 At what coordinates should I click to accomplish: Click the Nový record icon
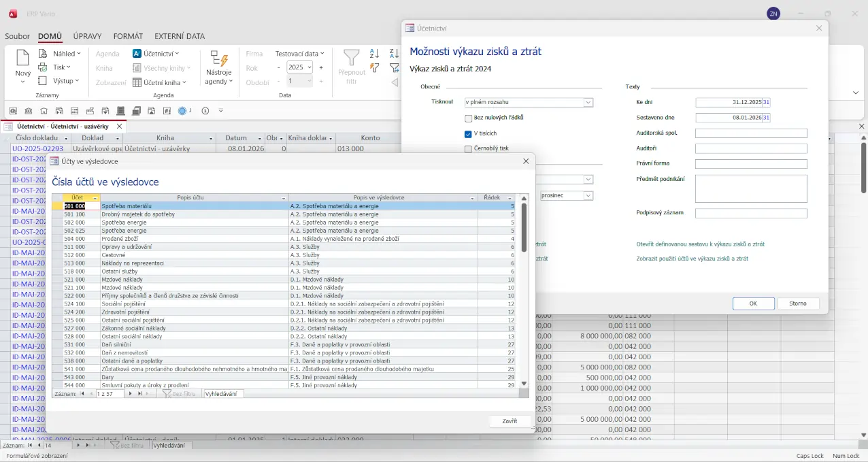coord(23,59)
